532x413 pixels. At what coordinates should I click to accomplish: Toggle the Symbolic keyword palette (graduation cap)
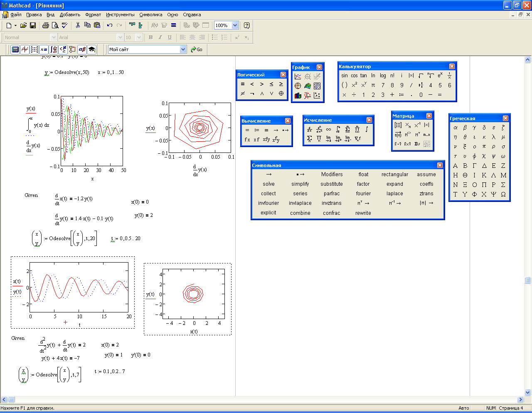(x=91, y=49)
